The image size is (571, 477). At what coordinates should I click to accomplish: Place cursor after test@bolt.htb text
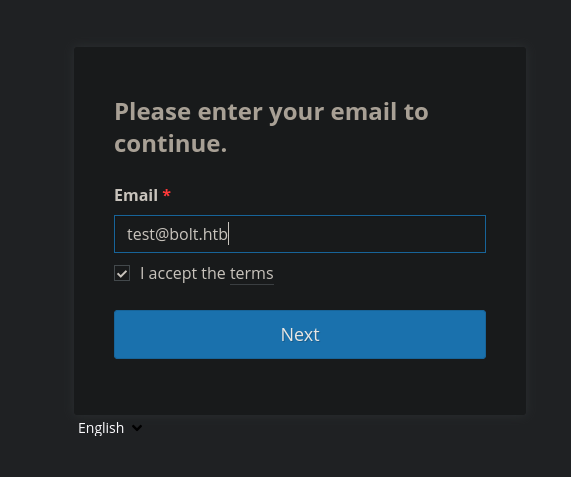[228, 234]
